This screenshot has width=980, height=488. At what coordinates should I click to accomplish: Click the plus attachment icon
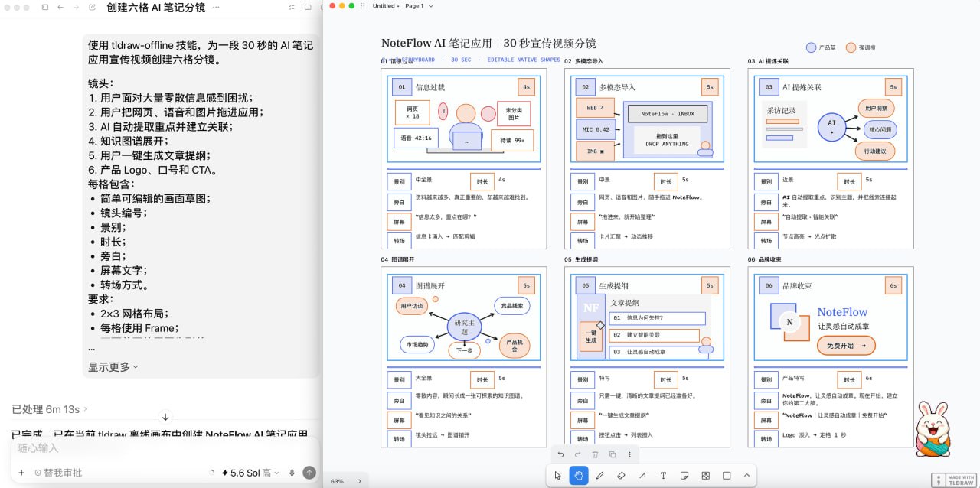pyautogui.click(x=21, y=473)
